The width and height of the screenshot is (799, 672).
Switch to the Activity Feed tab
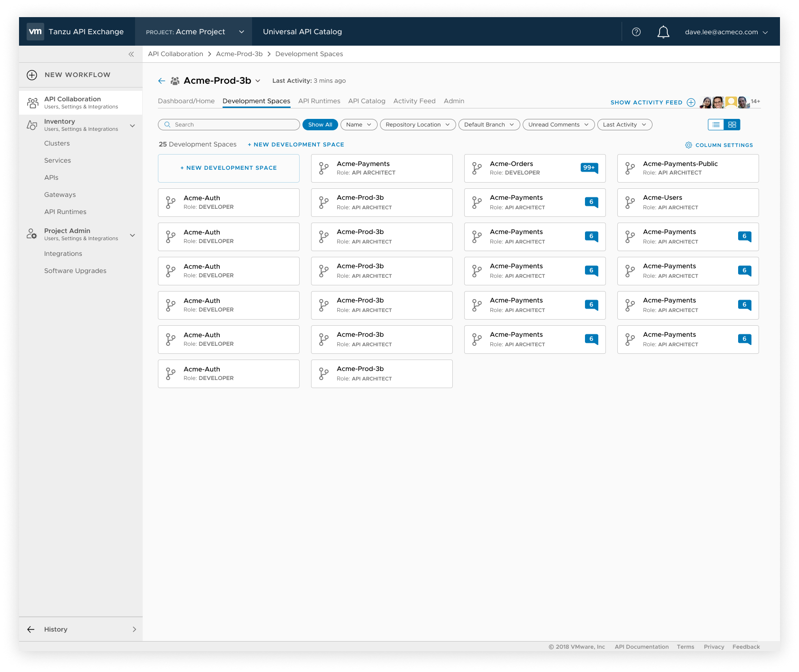pos(414,101)
